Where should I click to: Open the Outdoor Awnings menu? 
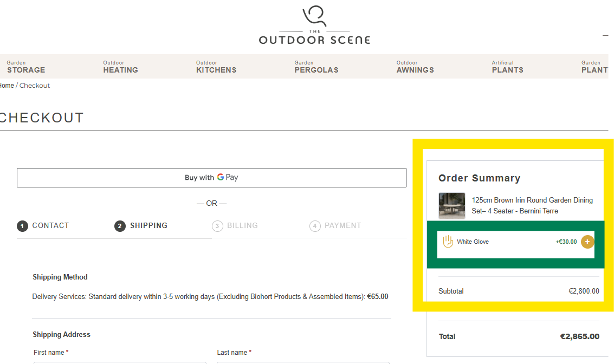(415, 66)
